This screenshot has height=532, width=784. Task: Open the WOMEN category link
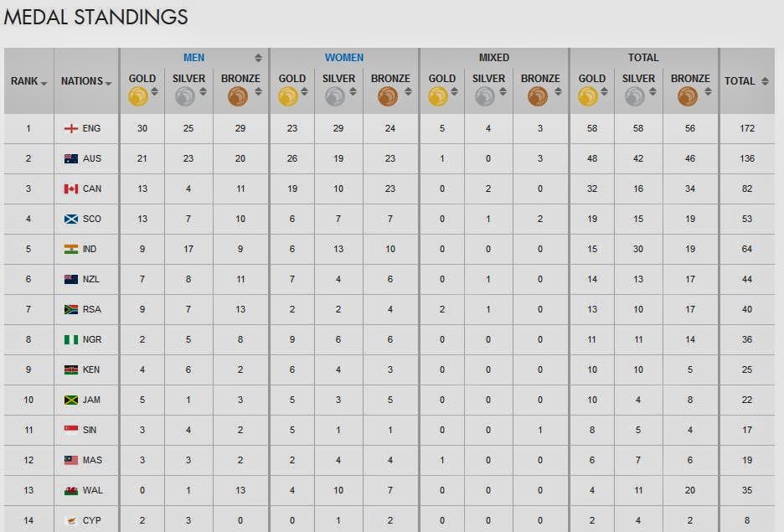(x=344, y=58)
